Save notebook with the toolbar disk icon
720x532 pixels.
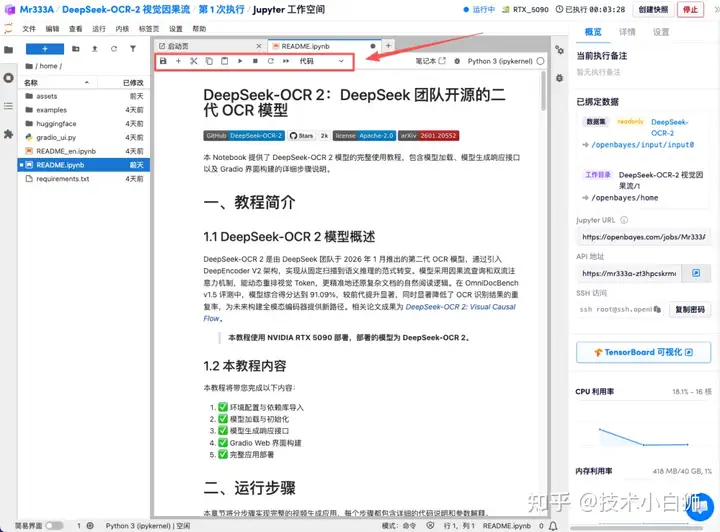163,61
